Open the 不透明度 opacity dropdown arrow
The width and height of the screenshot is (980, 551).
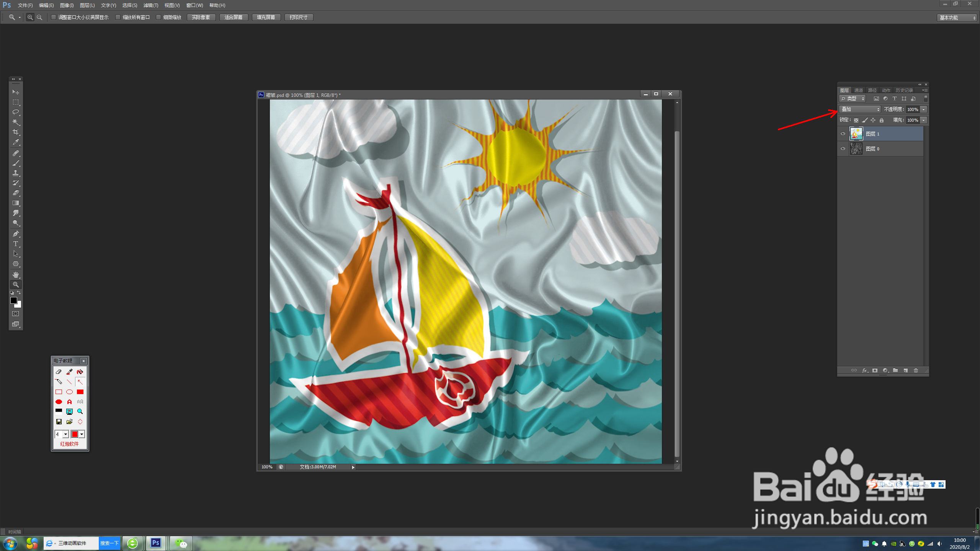[x=924, y=109]
